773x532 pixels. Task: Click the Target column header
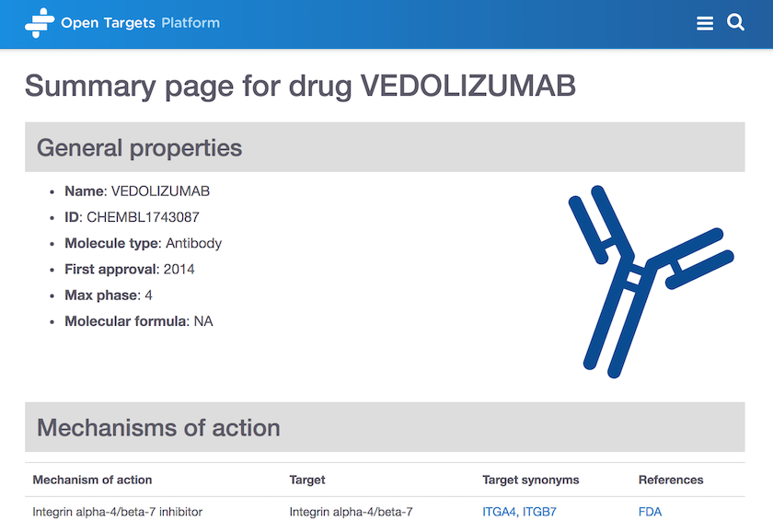(307, 480)
